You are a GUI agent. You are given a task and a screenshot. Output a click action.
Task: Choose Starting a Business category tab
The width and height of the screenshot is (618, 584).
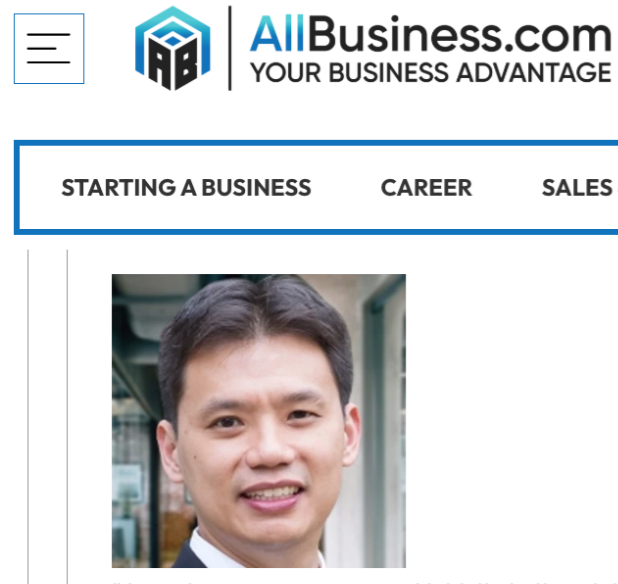click(x=186, y=188)
